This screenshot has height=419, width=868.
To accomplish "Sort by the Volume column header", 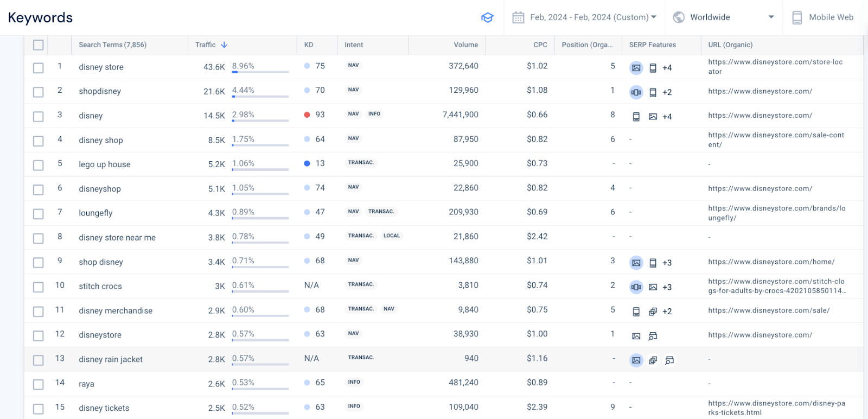I will coord(466,45).
